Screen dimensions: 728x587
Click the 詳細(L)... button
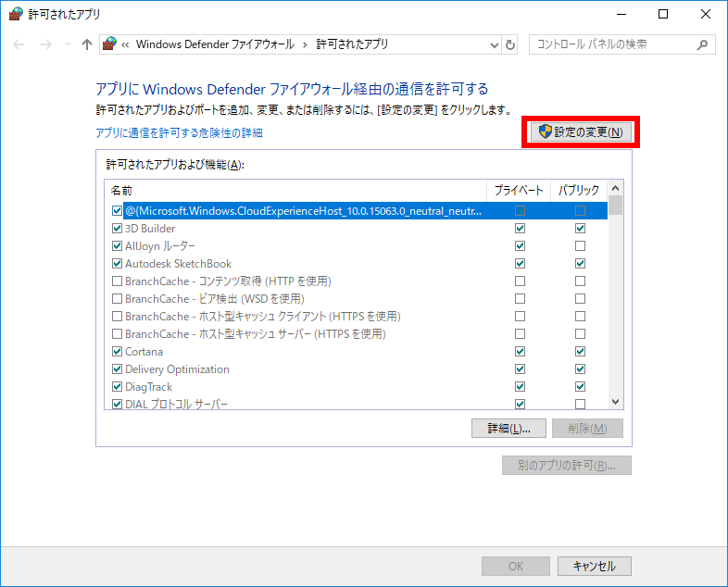(x=508, y=429)
